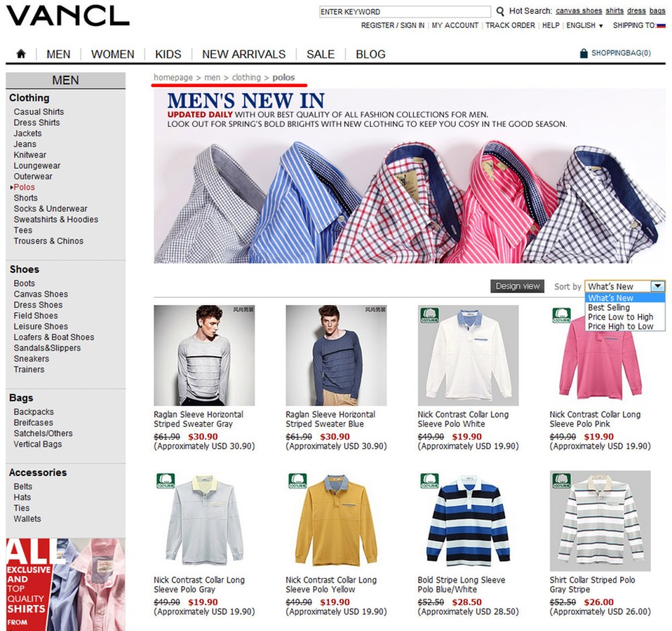Click the shipping country flag icon

tap(661, 26)
